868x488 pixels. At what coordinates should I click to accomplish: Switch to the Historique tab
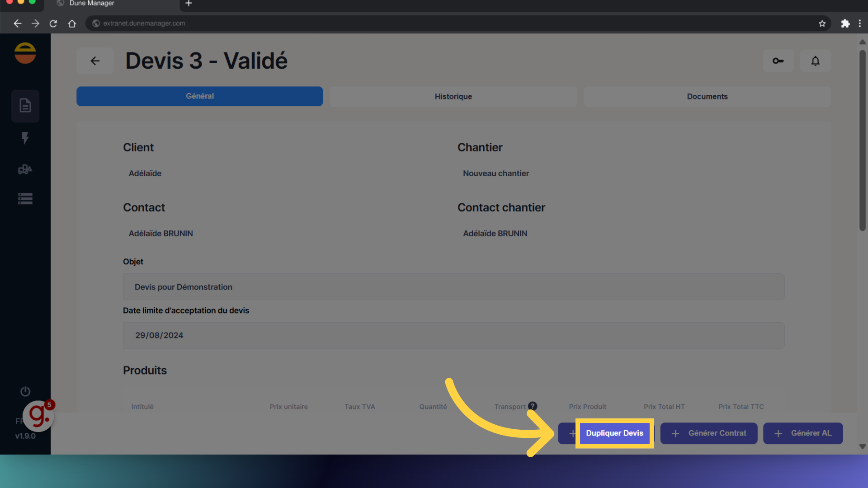click(453, 97)
